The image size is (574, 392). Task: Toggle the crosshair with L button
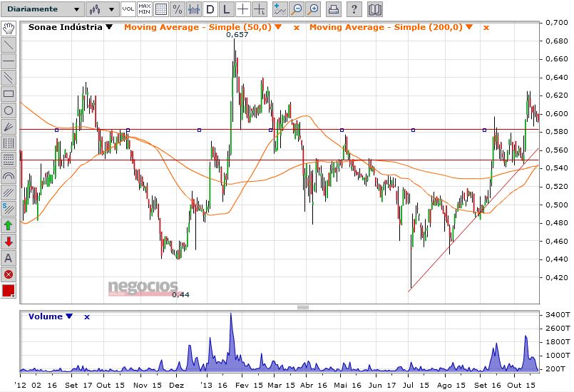pos(260,9)
